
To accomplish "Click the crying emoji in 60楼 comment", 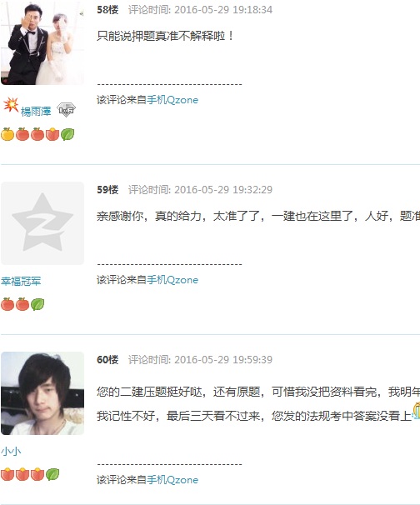I will pos(417,411).
